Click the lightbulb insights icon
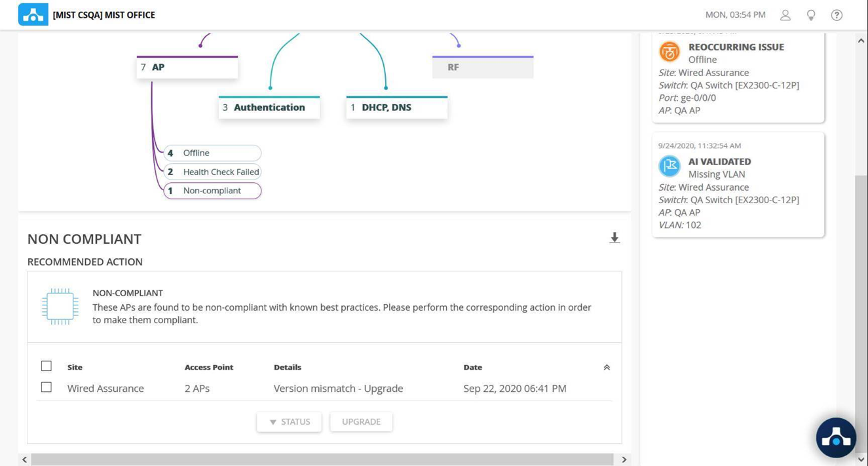Screen dimensions: 868x466 (x=811, y=15)
